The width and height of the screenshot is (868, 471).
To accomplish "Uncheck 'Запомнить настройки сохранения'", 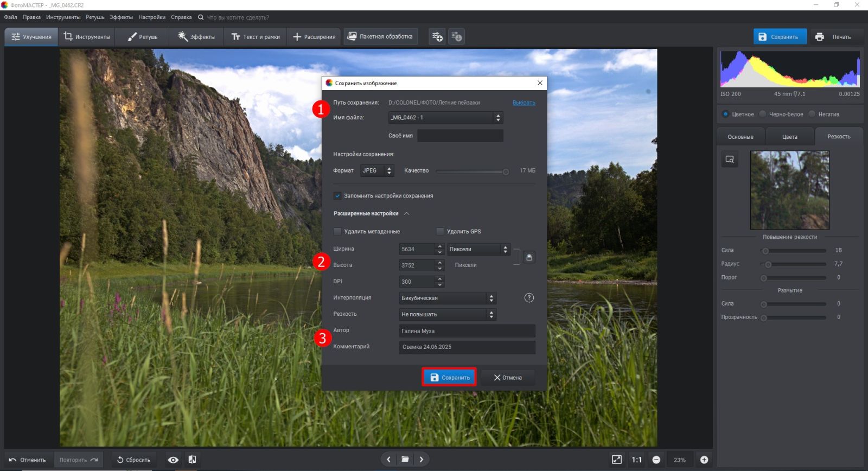I will (337, 196).
